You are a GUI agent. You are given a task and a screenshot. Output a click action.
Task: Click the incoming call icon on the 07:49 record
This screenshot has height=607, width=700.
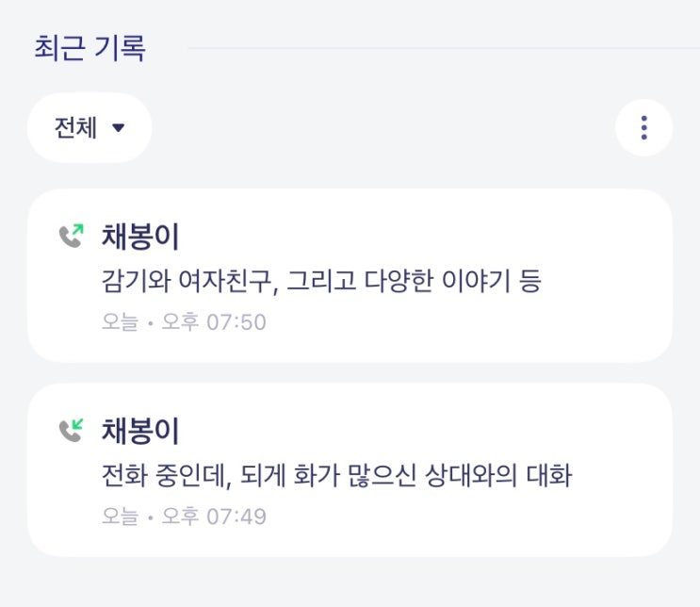tap(71, 430)
